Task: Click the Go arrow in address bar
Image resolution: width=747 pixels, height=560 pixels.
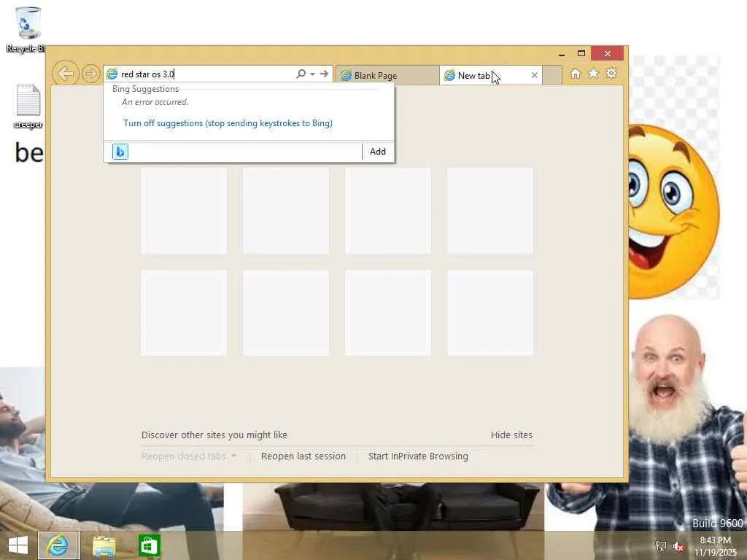Action: [325, 74]
